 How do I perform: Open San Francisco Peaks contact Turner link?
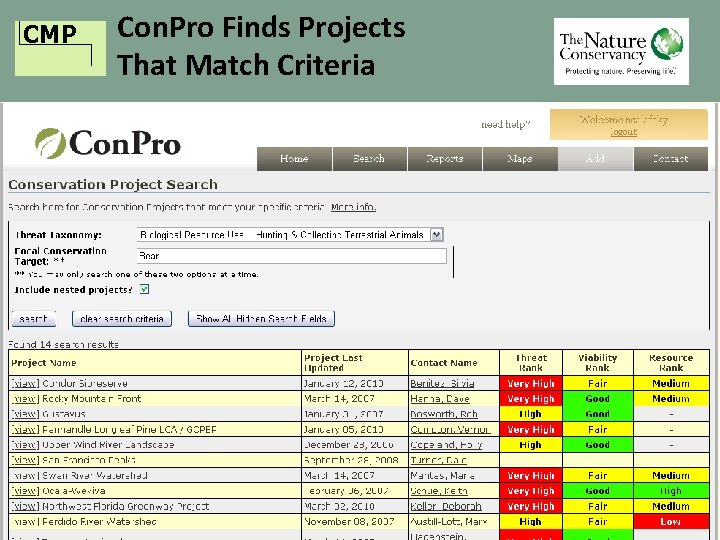(439, 460)
